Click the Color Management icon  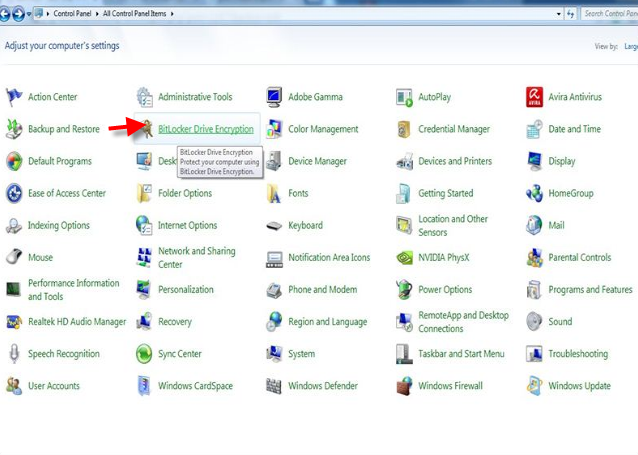pos(274,129)
